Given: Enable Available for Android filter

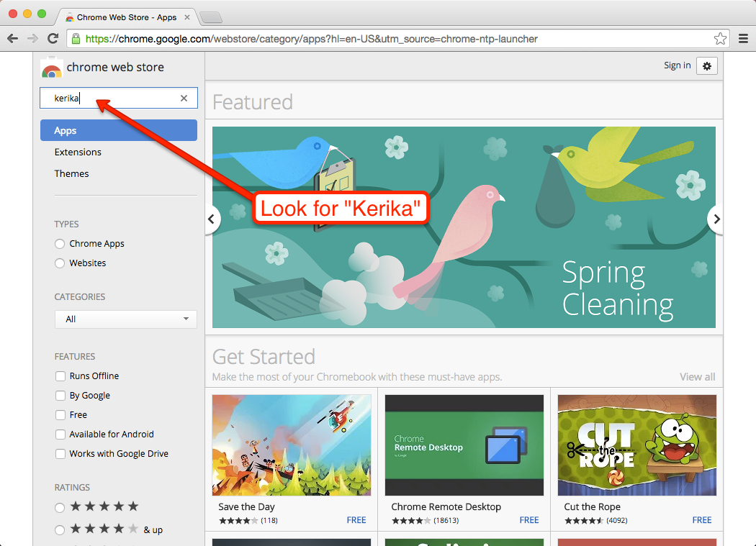Looking at the screenshot, I should (x=60, y=434).
